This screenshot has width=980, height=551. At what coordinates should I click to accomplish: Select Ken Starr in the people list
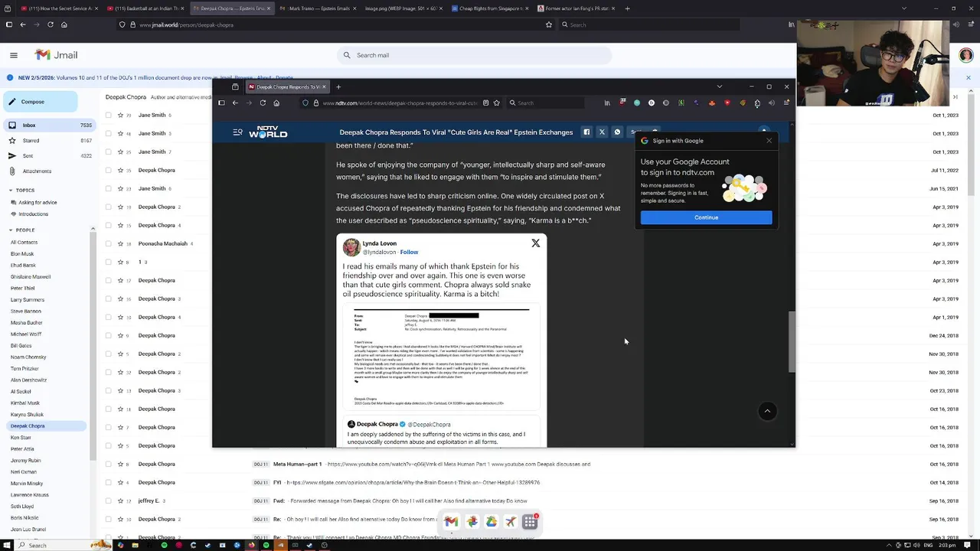coord(21,437)
